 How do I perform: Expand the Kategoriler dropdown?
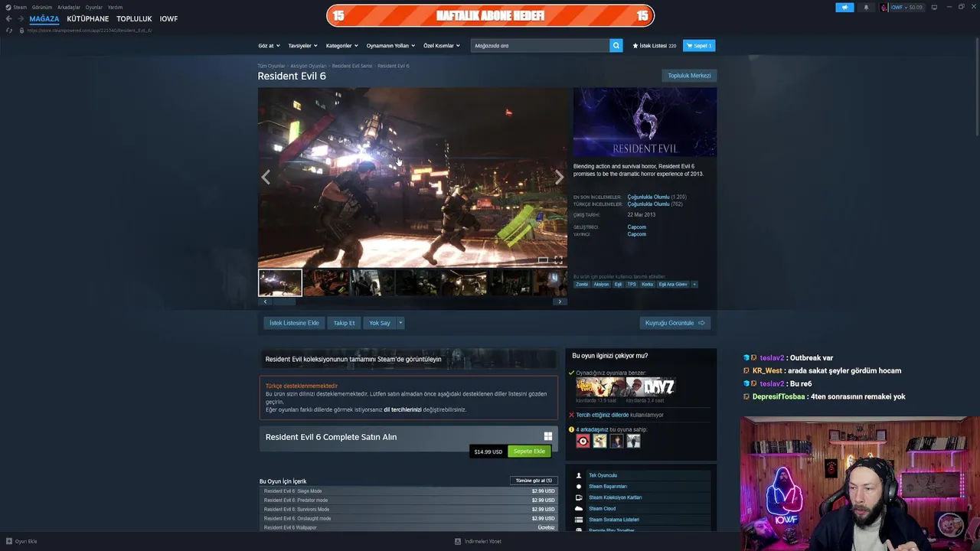(x=341, y=45)
